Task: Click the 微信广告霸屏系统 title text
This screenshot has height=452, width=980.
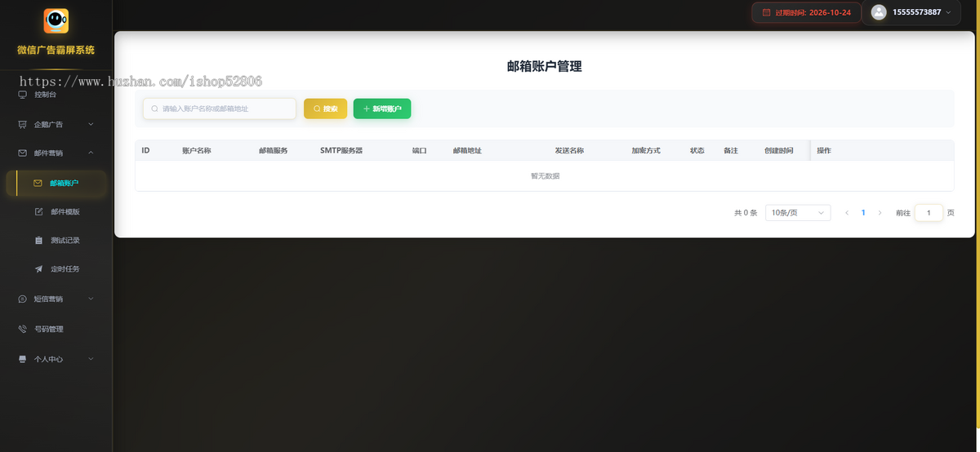Action: tap(56, 50)
